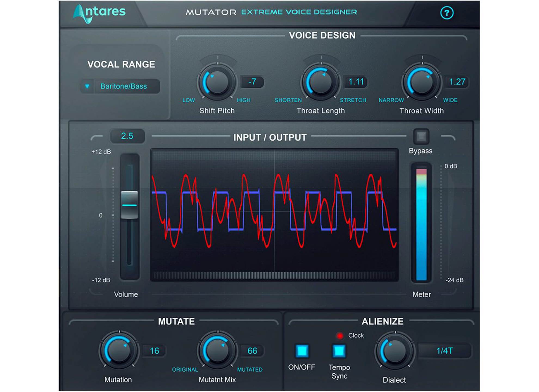
Task: Click the Dialect knob
Action: tap(395, 350)
